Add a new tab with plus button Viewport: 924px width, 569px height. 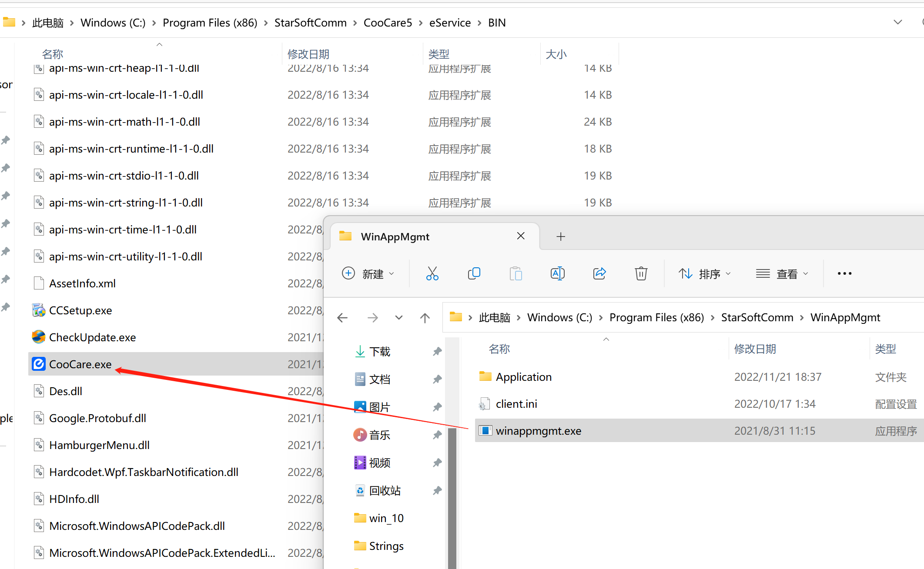561,236
